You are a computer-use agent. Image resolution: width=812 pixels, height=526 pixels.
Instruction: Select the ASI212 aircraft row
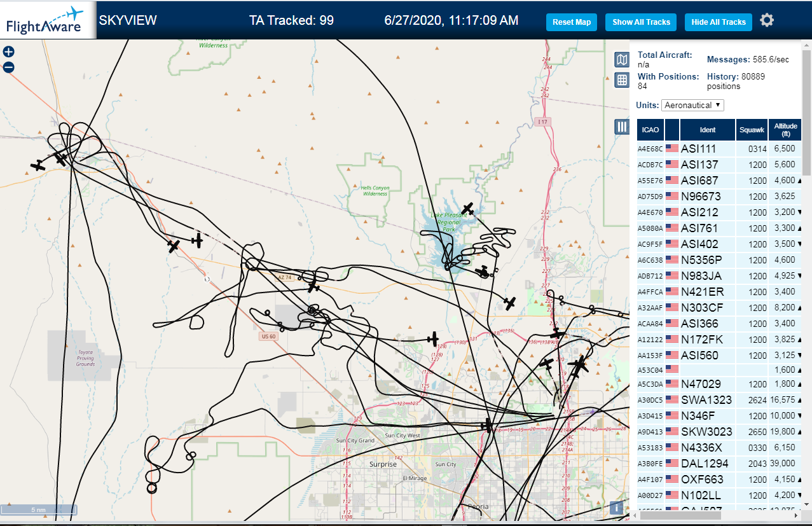point(720,212)
